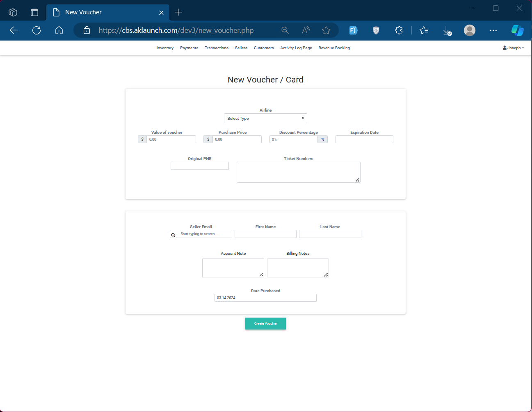Open the browser profile avatar

[x=470, y=30]
